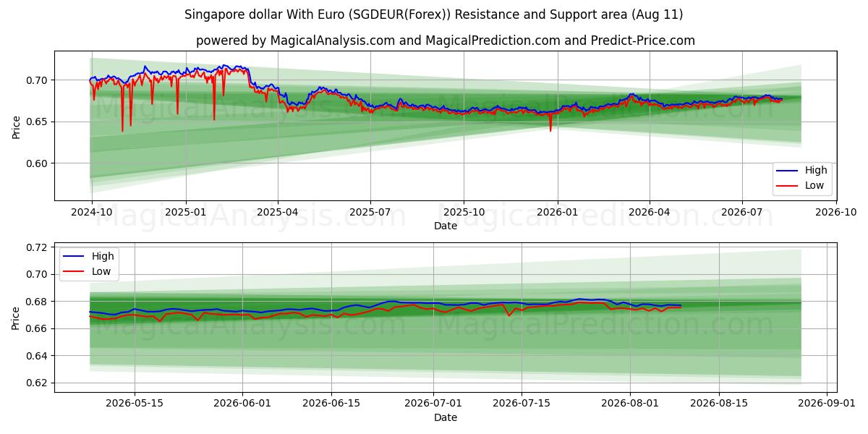868x434 pixels.
Task: Click the 0.72 price tick in lower chart
Action: pyautogui.click(x=38, y=247)
